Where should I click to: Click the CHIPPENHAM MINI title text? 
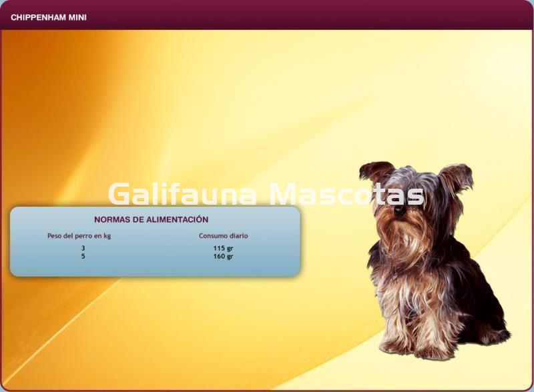(49, 18)
